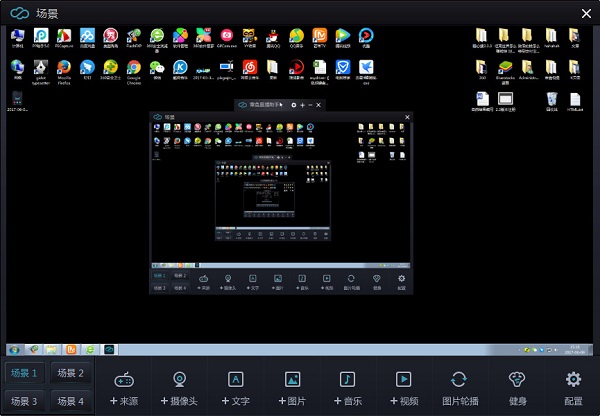The image size is (600, 416).
Task: Click Windows Start button in captured taskbar
Action: click(x=15, y=349)
